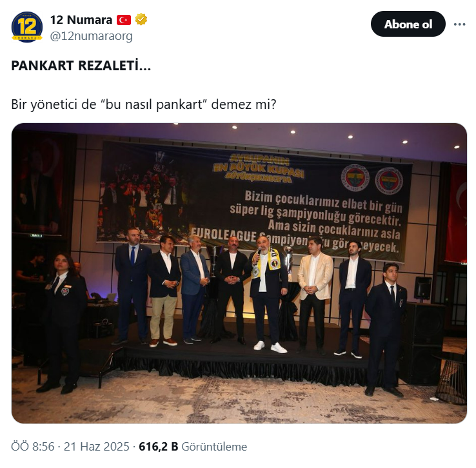The height and width of the screenshot is (468, 476).
Task: Open the attached event photo
Action: click(x=239, y=273)
